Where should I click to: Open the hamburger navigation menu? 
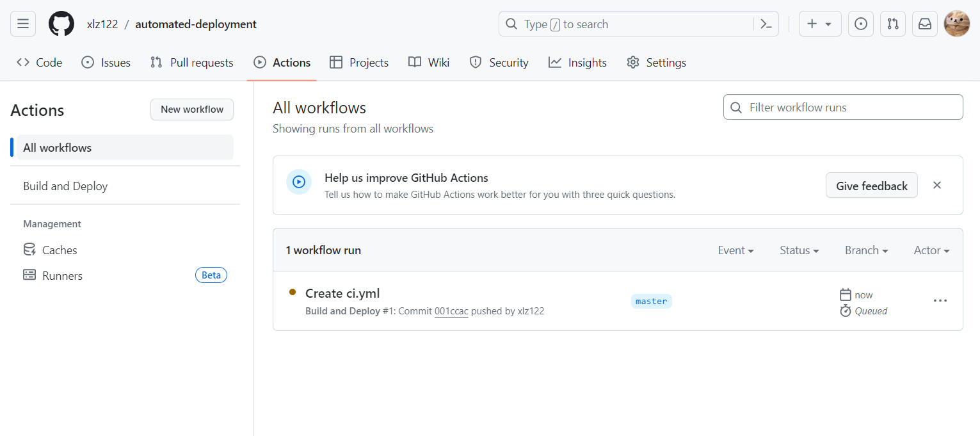point(23,24)
